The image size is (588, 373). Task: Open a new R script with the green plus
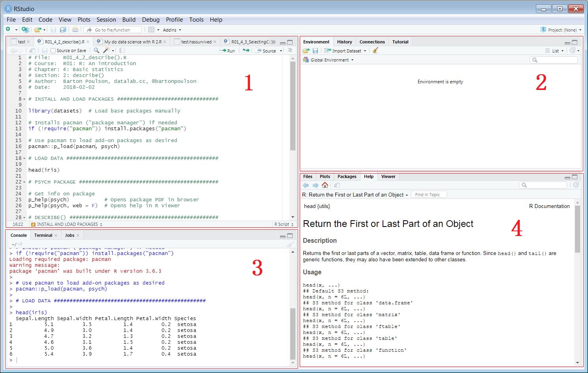click(x=7, y=29)
